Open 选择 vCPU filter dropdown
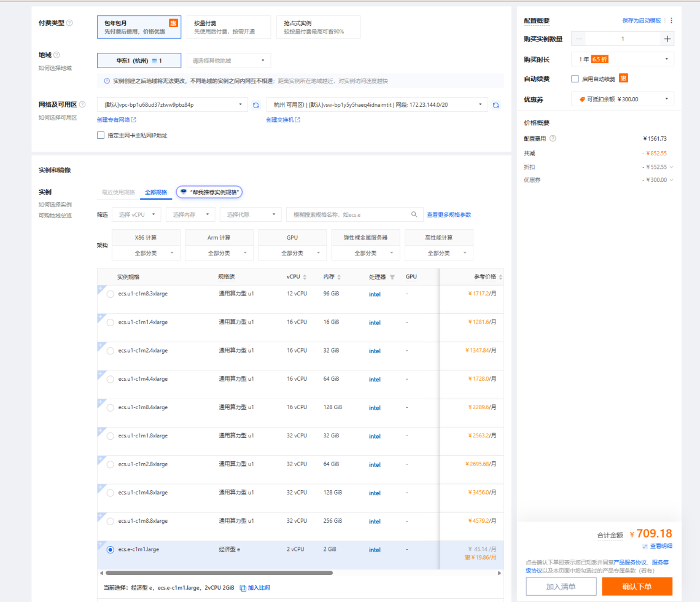Screen dimensions: 700x602 pos(136,214)
